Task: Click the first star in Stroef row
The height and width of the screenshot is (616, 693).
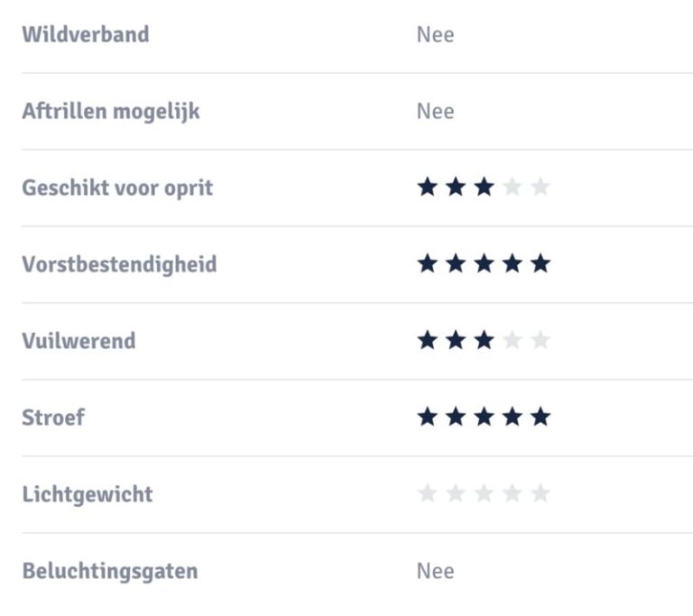Action: tap(427, 417)
